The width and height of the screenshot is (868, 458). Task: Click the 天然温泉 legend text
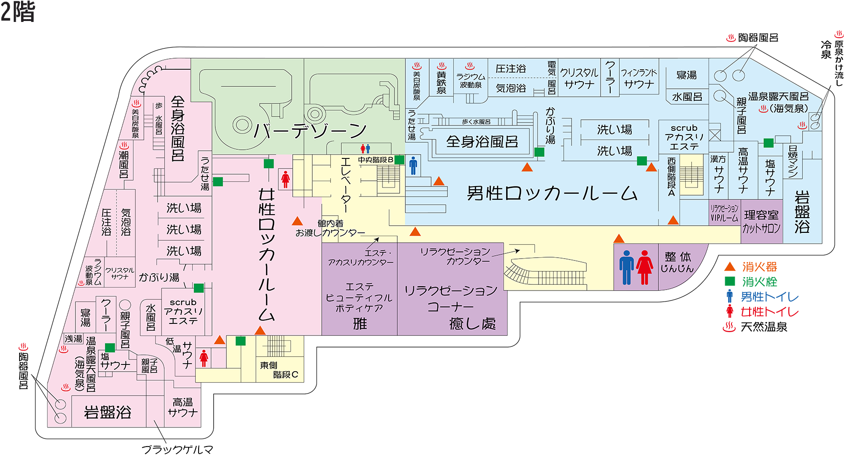coord(764,327)
